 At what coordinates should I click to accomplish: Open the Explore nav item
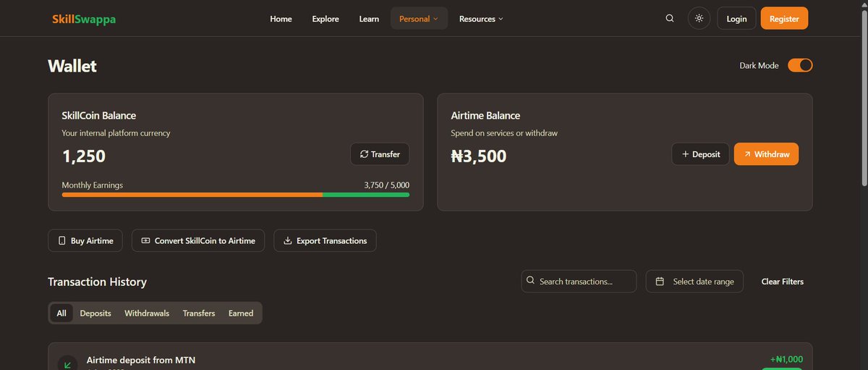(325, 19)
